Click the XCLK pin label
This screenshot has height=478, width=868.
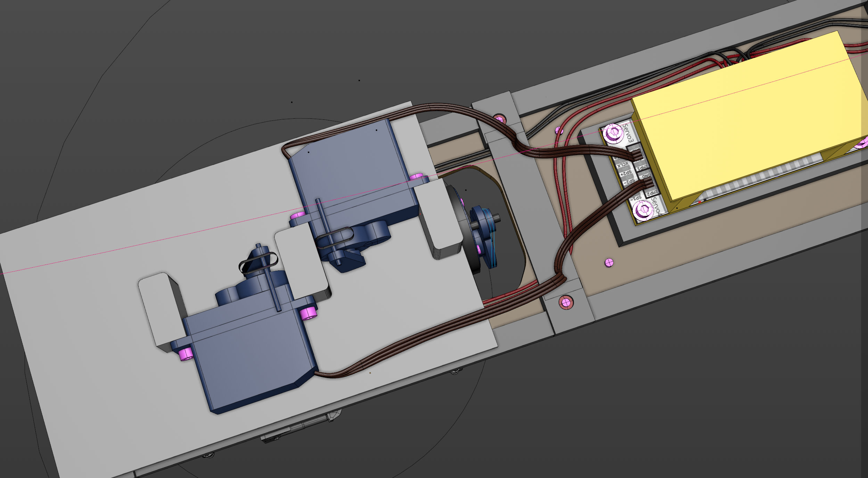[623, 165]
